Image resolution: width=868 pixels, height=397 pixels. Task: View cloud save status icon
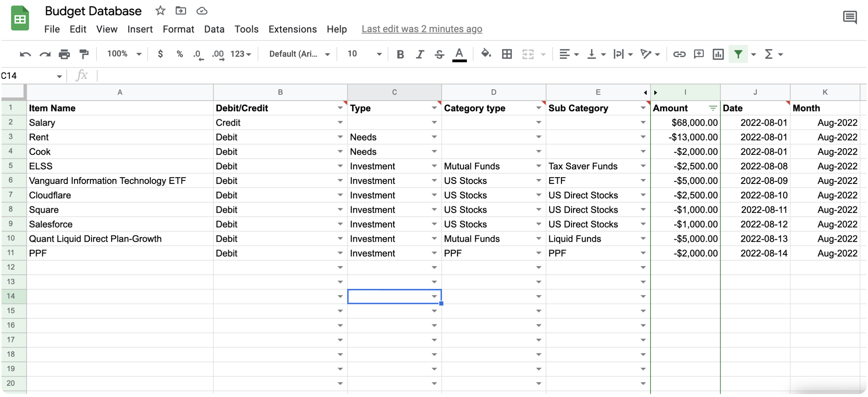pyautogui.click(x=202, y=11)
